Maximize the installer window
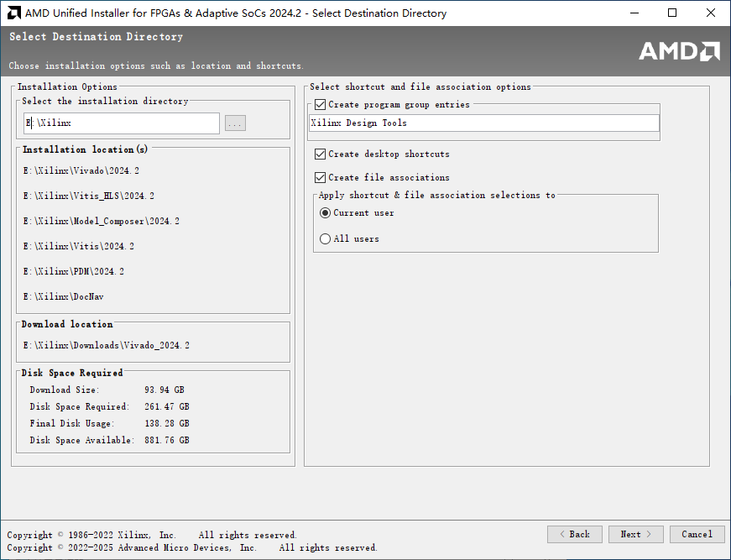Image resolution: width=731 pixels, height=560 pixels. [672, 13]
